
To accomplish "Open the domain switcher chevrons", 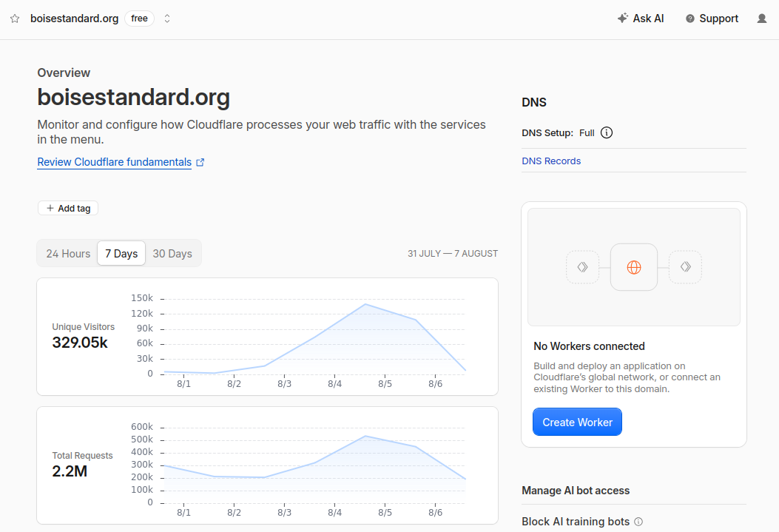I will tap(167, 18).
